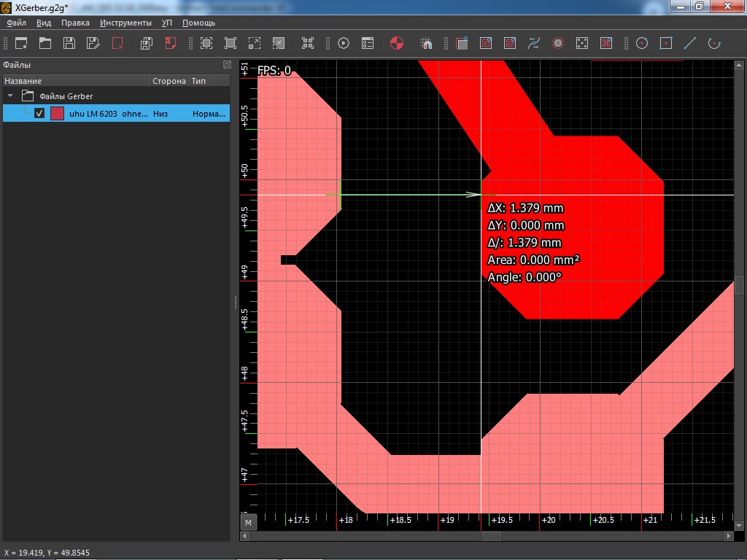This screenshot has height=560, width=747.
Task: Select the line drawing tool
Action: coord(690,43)
